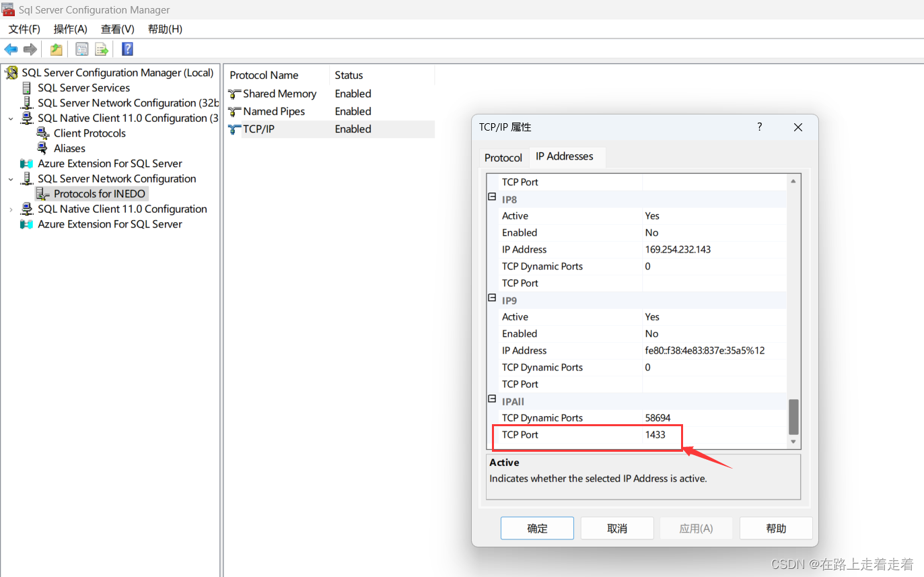924x577 pixels.
Task: Select the Shared Memory protocol name
Action: 280,94
